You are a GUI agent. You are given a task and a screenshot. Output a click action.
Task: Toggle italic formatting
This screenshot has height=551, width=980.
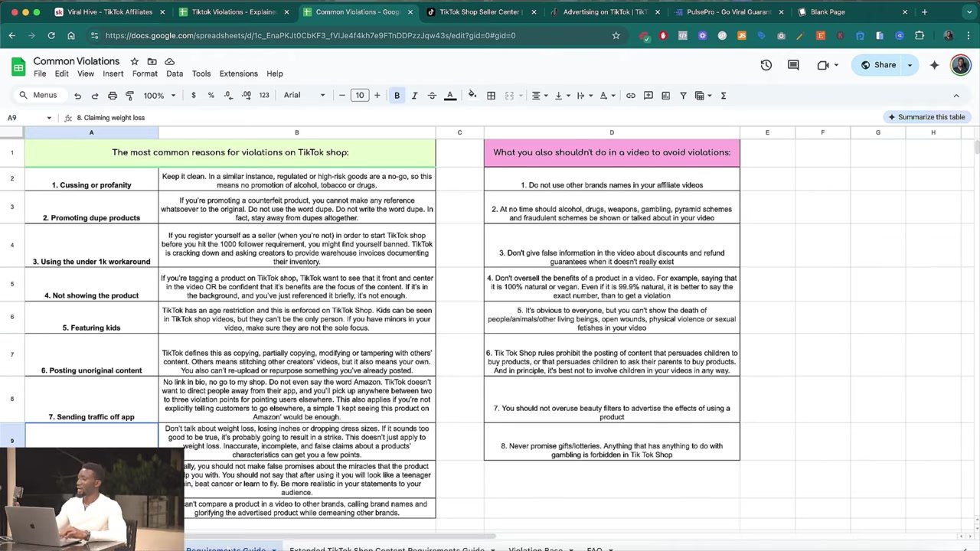[414, 96]
